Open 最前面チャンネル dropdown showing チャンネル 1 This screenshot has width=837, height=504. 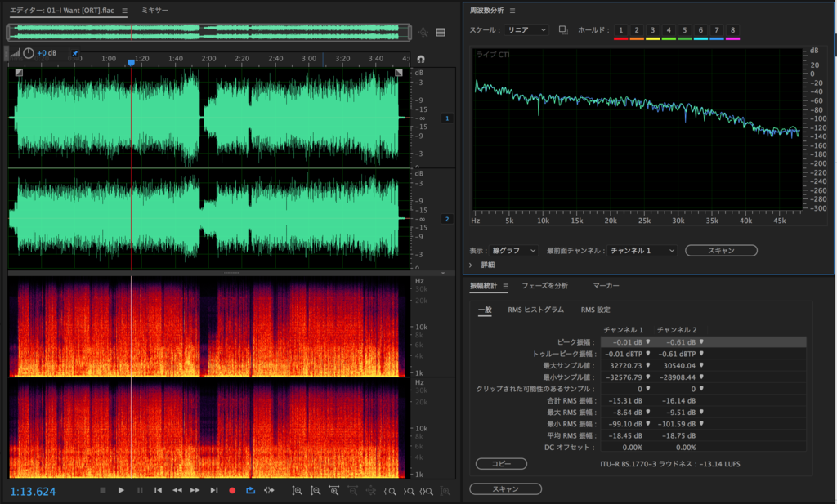tap(642, 251)
